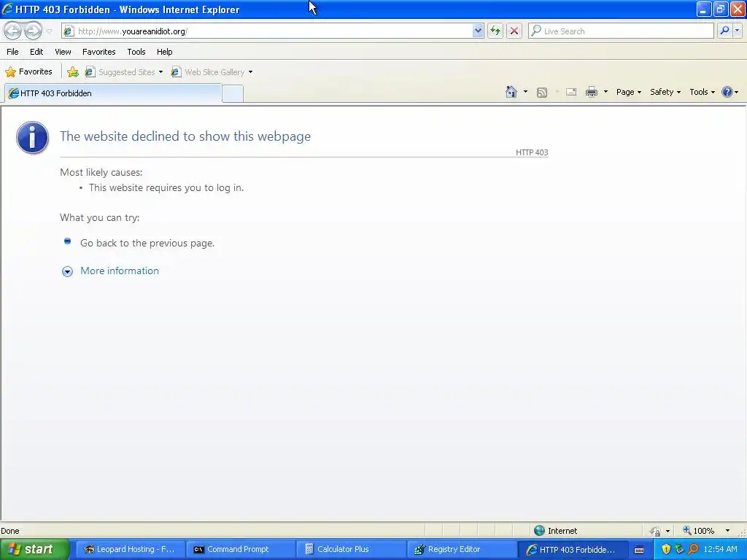Click the Protected Mode status icon

(x=655, y=531)
